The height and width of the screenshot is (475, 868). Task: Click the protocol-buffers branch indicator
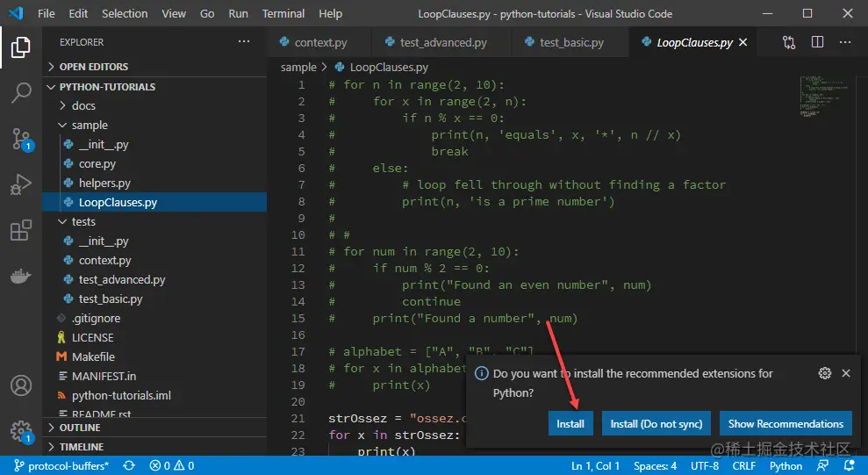pos(61,465)
